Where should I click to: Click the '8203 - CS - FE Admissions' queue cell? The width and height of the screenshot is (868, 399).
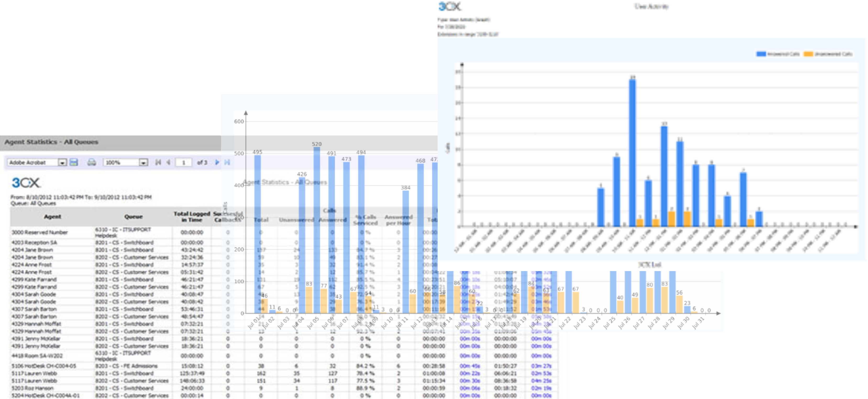[x=126, y=366]
